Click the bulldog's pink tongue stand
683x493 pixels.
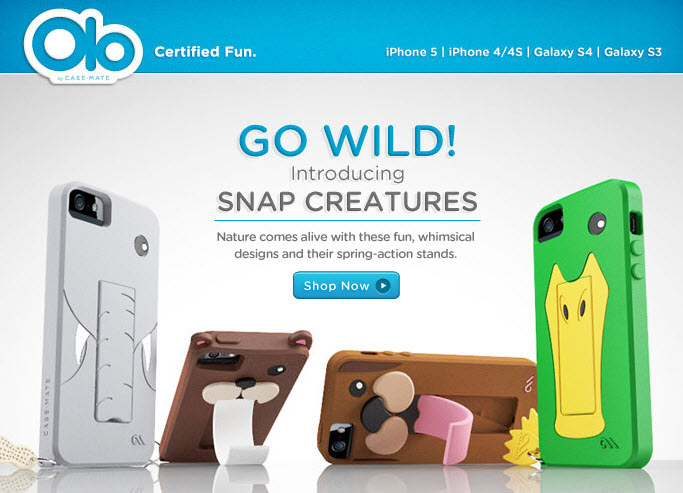point(446,425)
